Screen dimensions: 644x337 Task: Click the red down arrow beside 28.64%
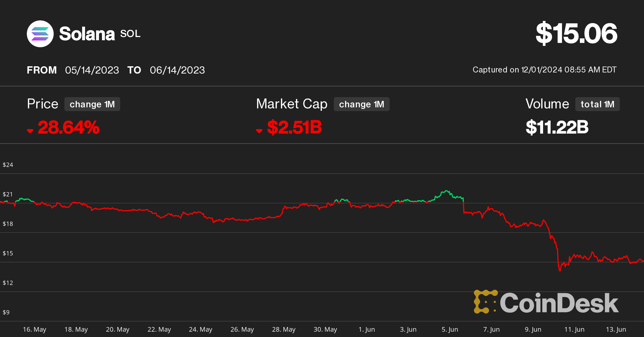pos(30,131)
